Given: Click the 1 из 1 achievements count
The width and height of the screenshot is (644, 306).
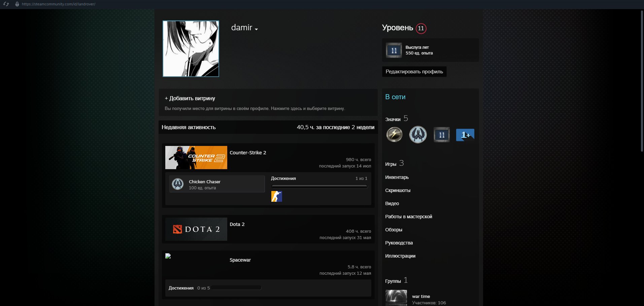Looking at the screenshot, I should [x=361, y=179].
